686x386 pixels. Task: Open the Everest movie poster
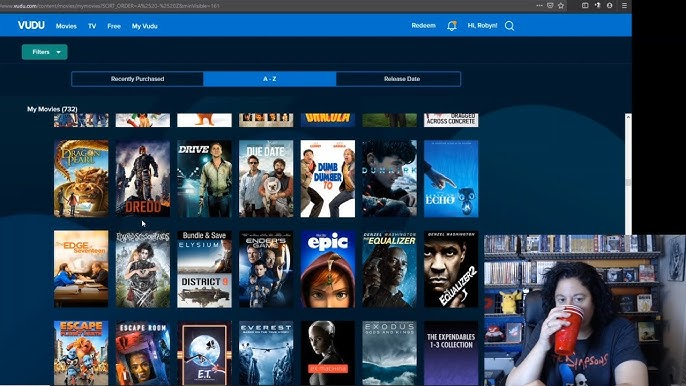[266, 353]
